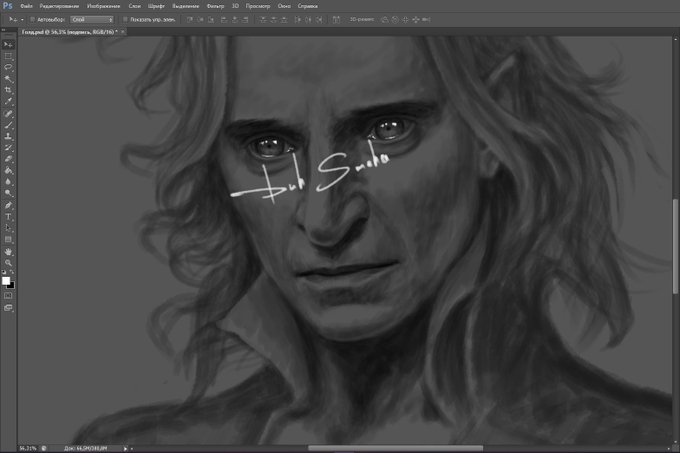Select the Crop tool
The width and height of the screenshot is (680, 453).
(x=8, y=90)
